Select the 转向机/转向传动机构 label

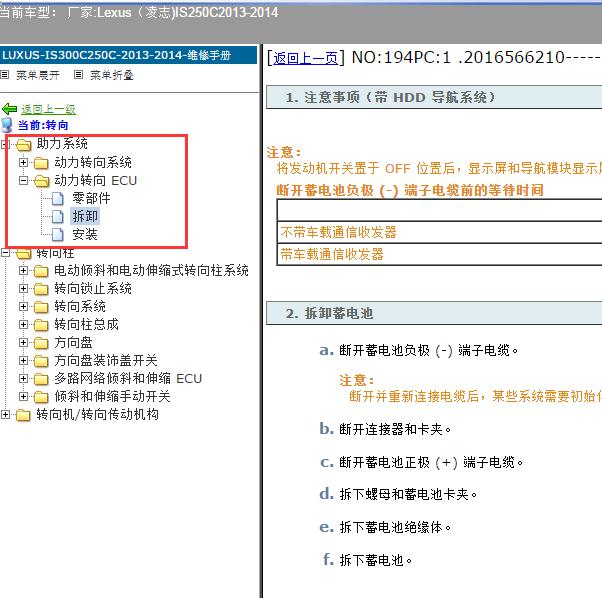tap(98, 415)
